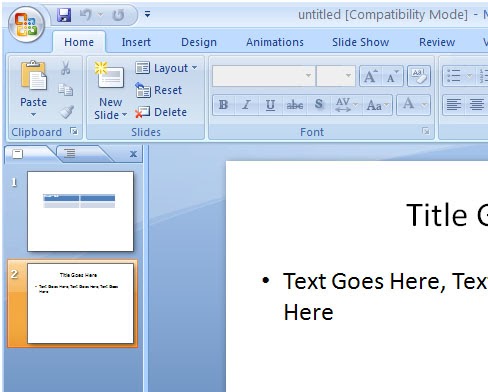The width and height of the screenshot is (488, 392).
Task: Open Customize Quick Access Toolbar dropdown
Action: (x=147, y=14)
